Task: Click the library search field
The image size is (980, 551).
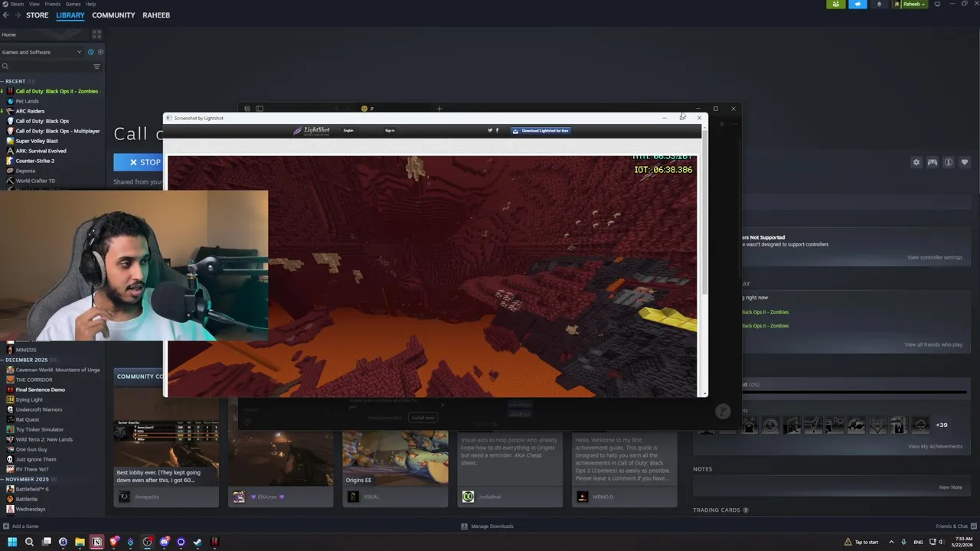Action: 46,67
